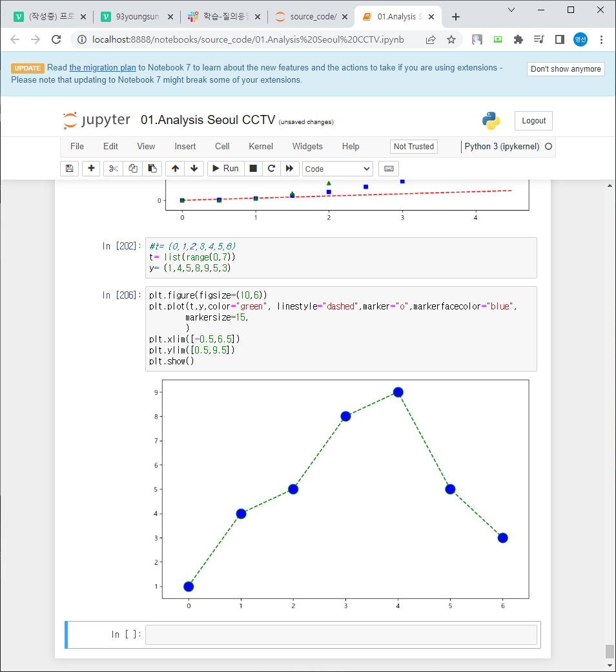Click the address bar URL
Image resolution: width=616 pixels, height=672 pixels.
(248, 40)
